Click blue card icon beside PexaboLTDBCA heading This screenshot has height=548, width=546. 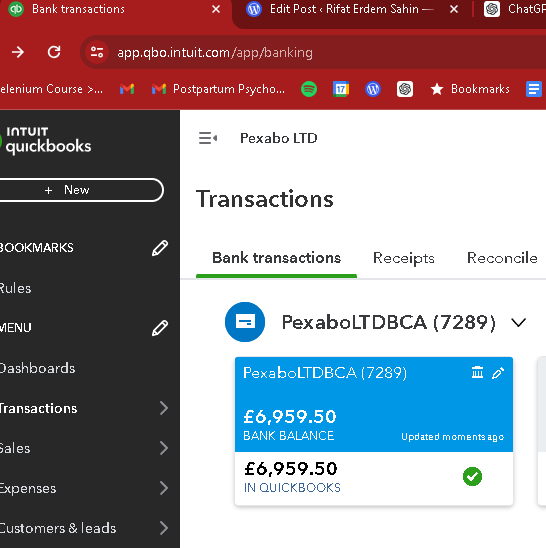coord(245,322)
